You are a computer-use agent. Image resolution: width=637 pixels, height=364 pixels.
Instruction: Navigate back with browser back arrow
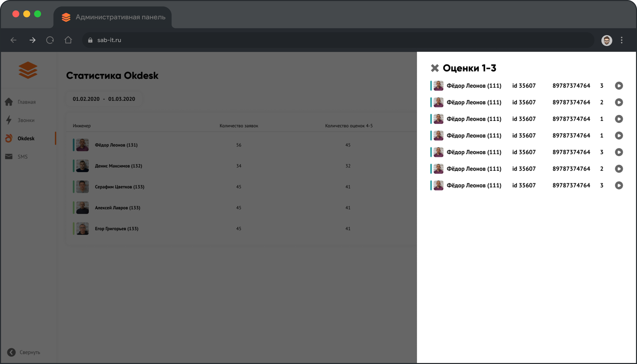point(13,40)
